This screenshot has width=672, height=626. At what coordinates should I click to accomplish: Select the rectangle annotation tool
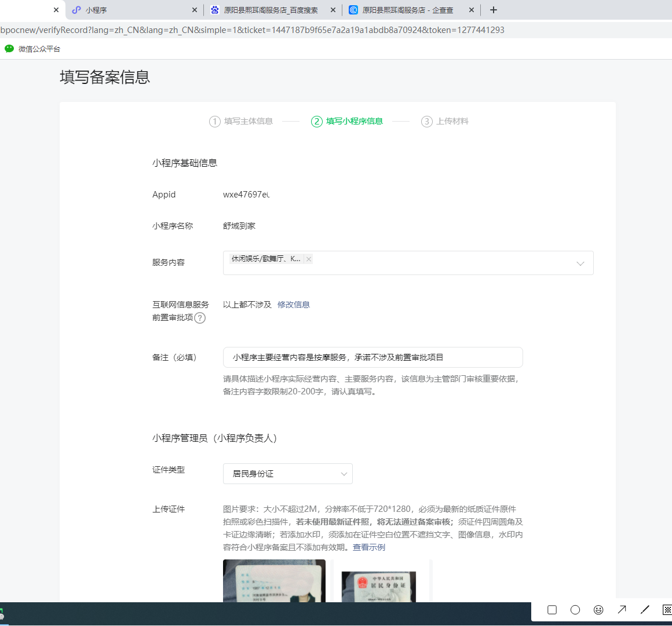pyautogui.click(x=552, y=610)
